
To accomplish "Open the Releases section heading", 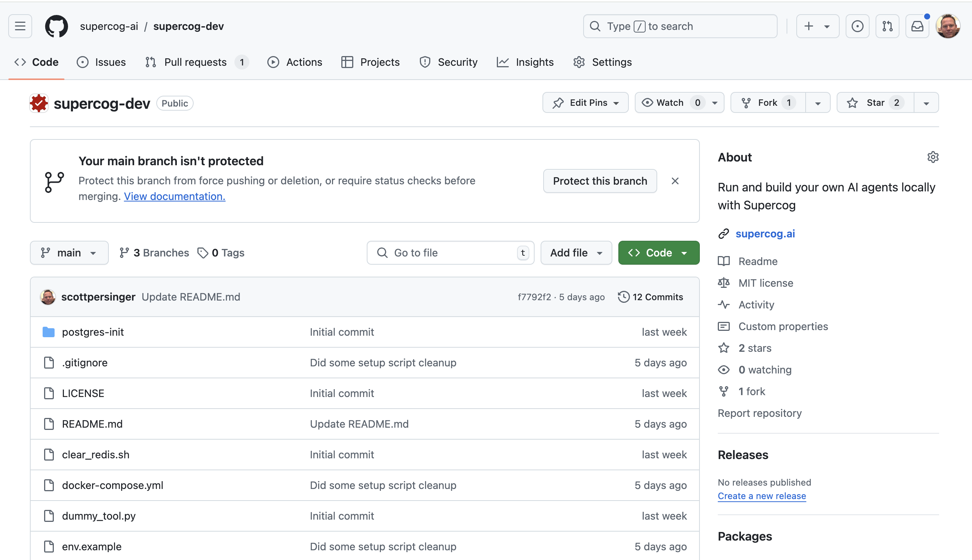I will click(743, 455).
